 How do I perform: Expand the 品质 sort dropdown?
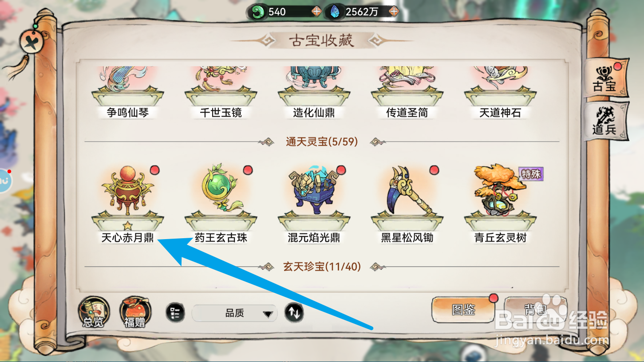[x=234, y=314]
